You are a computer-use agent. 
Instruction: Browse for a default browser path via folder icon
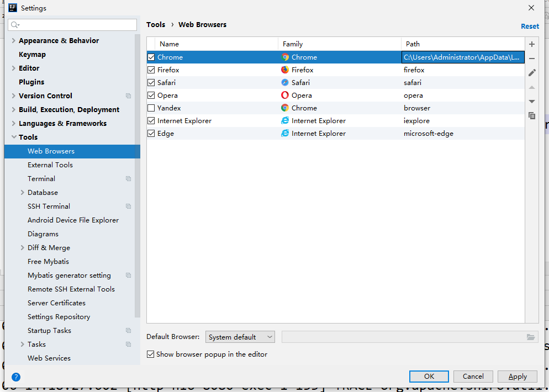(531, 337)
